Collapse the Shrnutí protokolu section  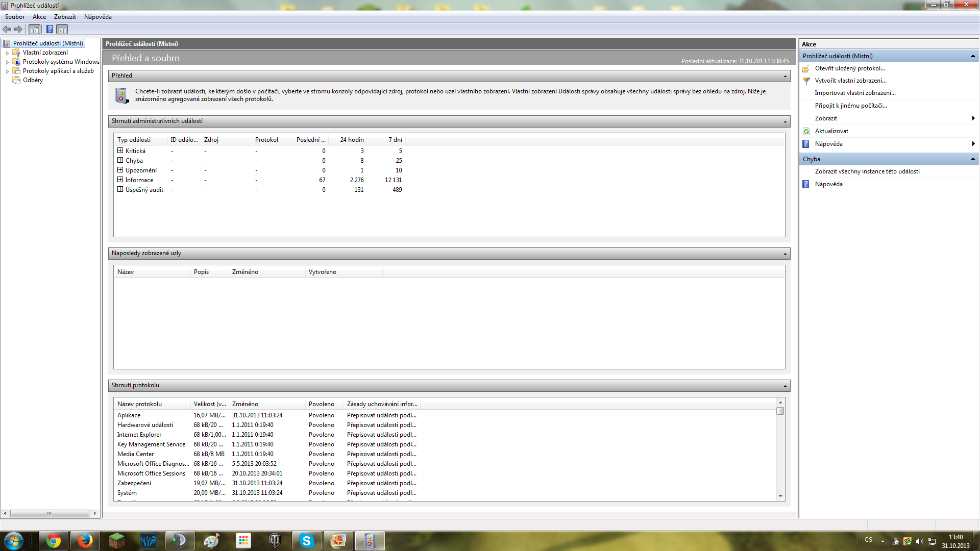point(786,386)
